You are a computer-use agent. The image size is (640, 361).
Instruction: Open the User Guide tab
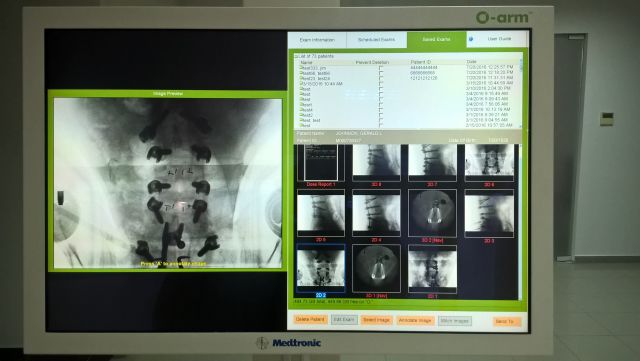click(x=499, y=39)
